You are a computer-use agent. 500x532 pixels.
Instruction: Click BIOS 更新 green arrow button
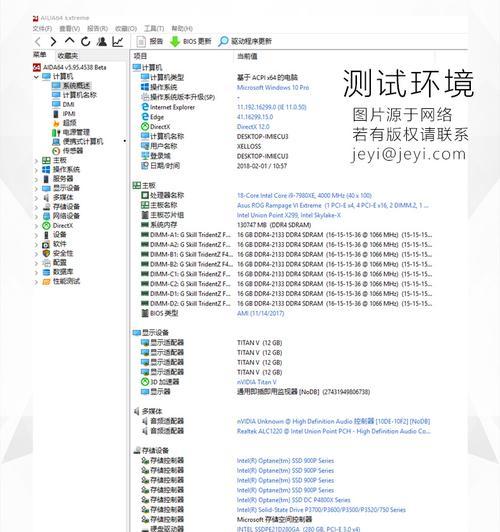[x=190, y=41]
